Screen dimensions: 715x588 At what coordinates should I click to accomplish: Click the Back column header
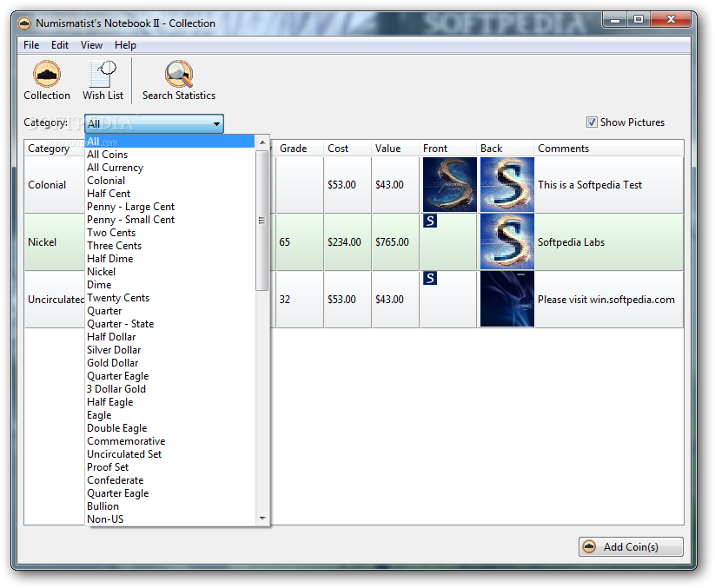pos(506,149)
